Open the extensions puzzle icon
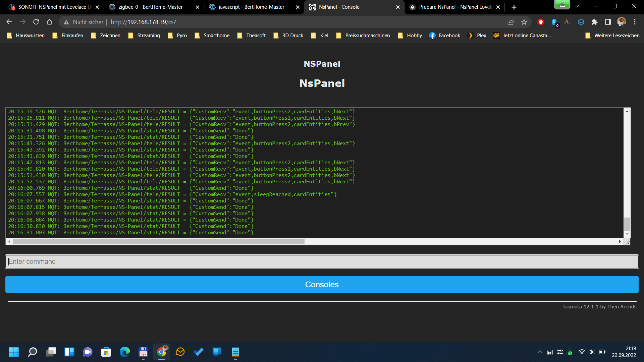This screenshot has width=644, height=362. (x=594, y=22)
